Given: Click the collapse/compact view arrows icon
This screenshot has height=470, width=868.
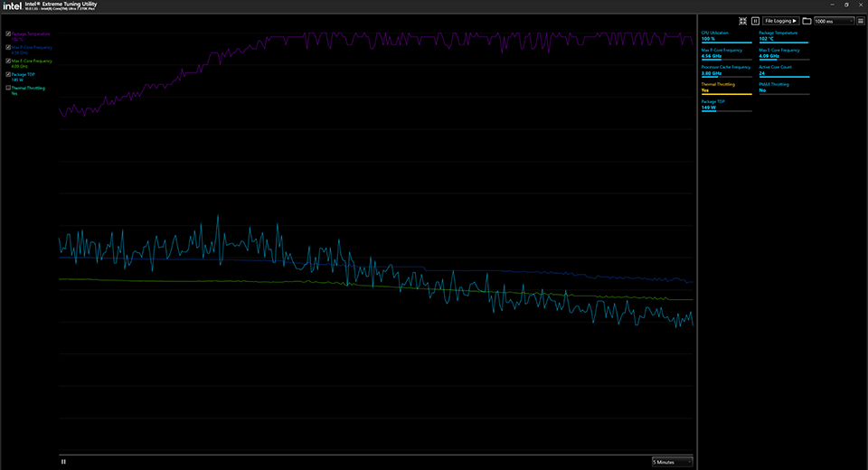Looking at the screenshot, I should click(742, 21).
